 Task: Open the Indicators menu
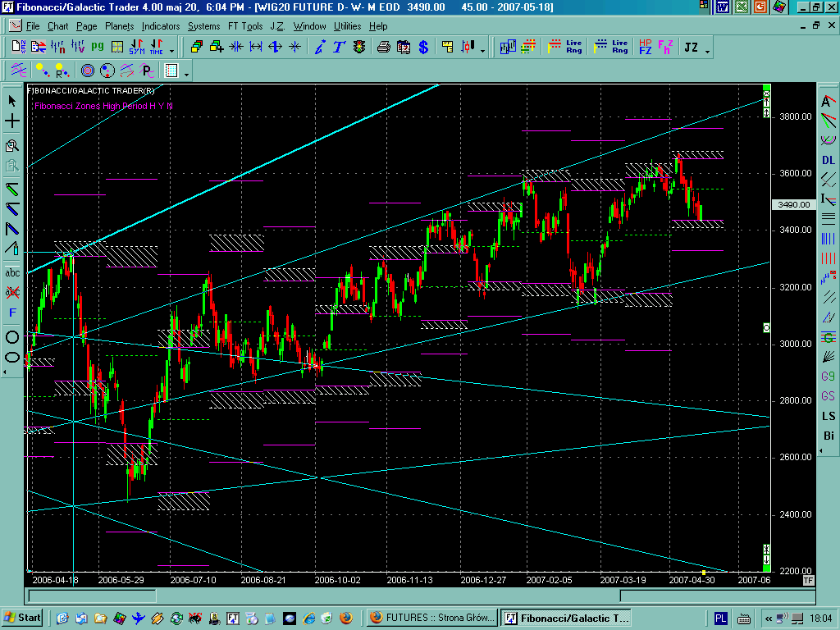point(161,26)
